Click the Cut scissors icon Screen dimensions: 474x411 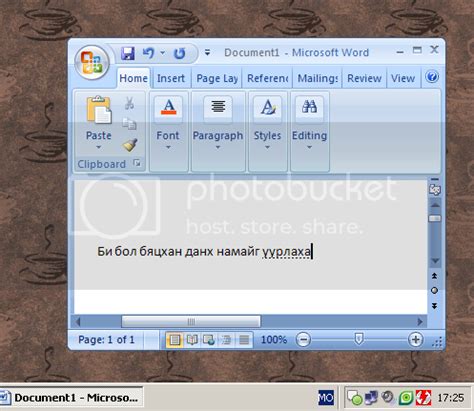click(x=129, y=103)
